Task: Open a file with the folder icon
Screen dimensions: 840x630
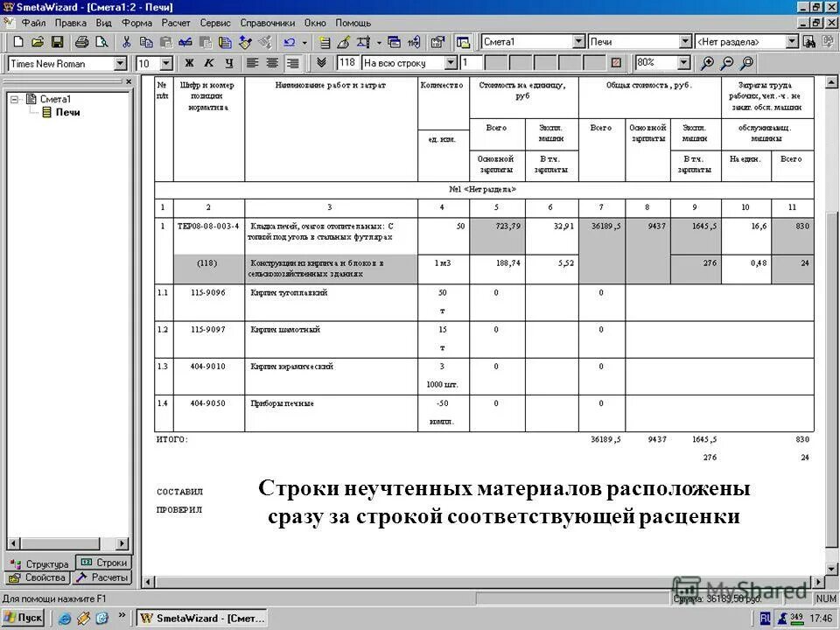Action: pyautogui.click(x=38, y=42)
